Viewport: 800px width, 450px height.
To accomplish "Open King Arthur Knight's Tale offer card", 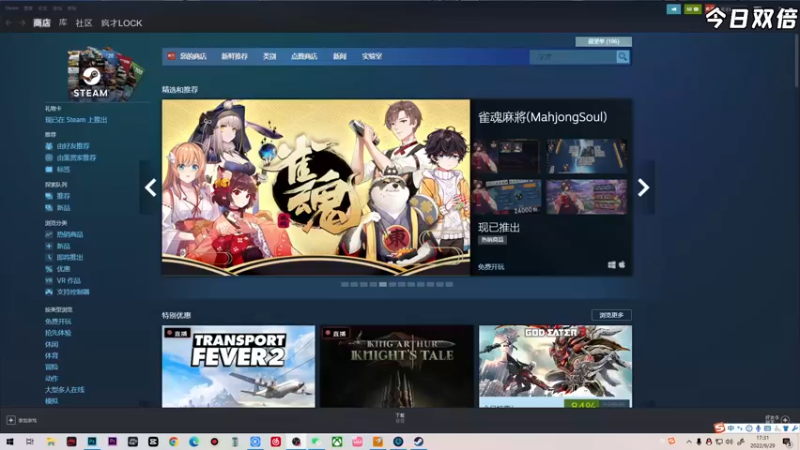I will click(x=397, y=366).
